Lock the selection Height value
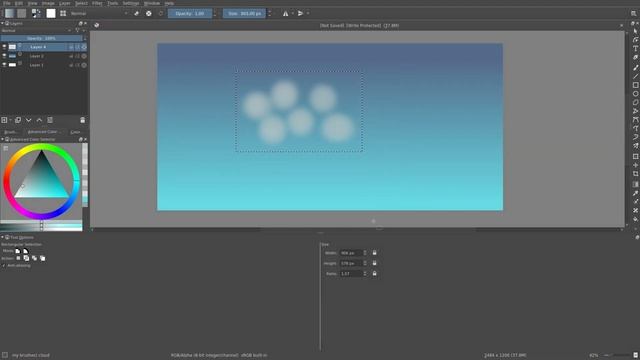The width and height of the screenshot is (640, 360). [374, 263]
